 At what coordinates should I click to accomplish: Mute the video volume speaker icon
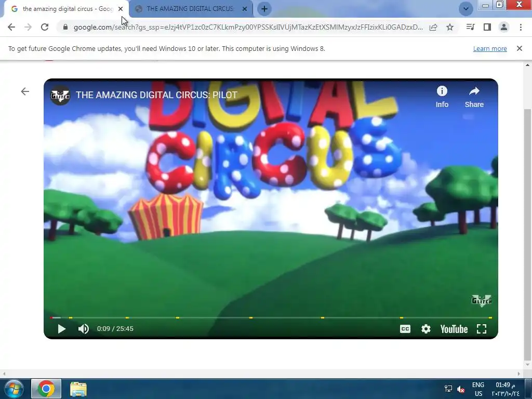pyautogui.click(x=84, y=329)
